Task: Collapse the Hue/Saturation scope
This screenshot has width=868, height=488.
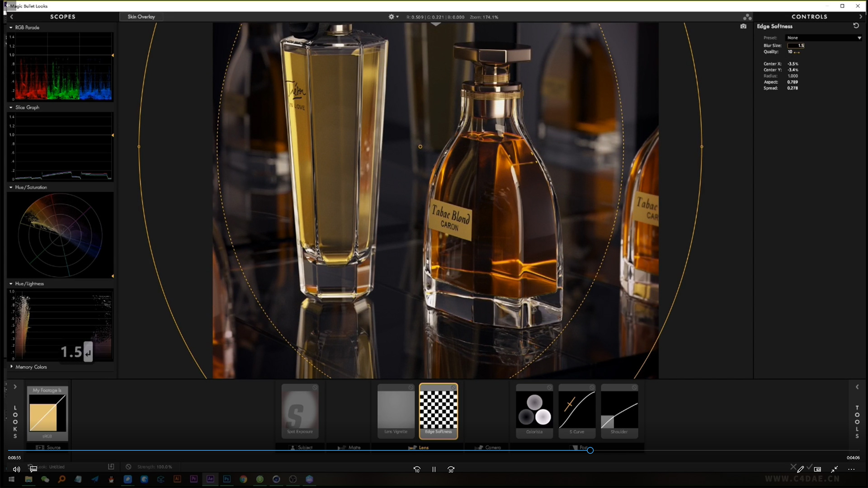Action: pos(11,187)
